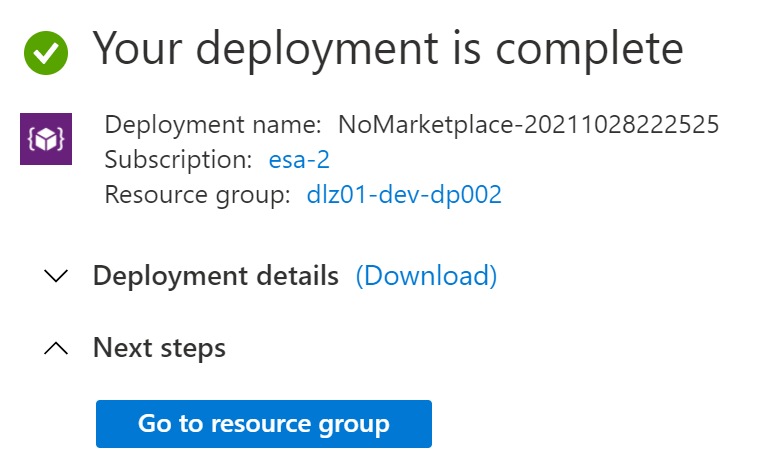Viewport: 771px width, 469px height.
Task: Click the word "complete" in the title
Action: tap(589, 50)
